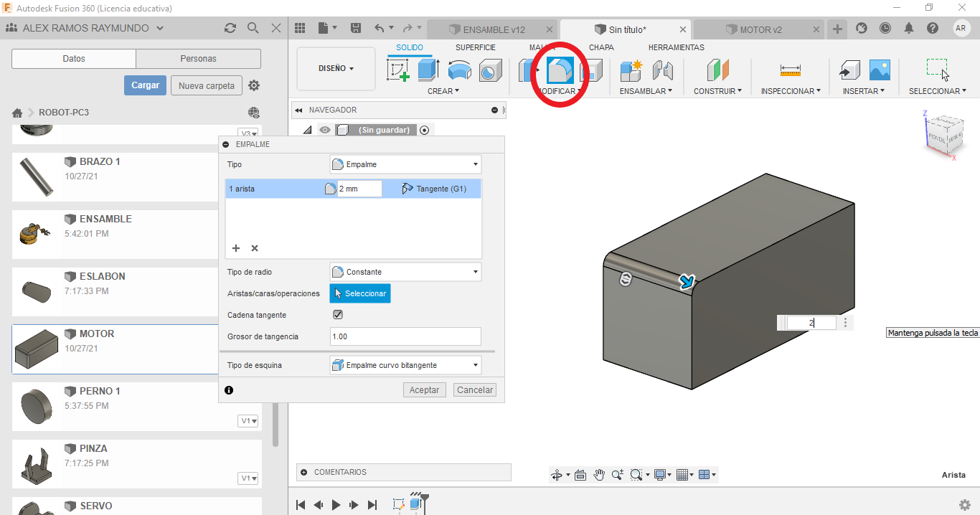Open the Tipo de radio dropdown
The width and height of the screenshot is (980, 515).
(x=405, y=272)
